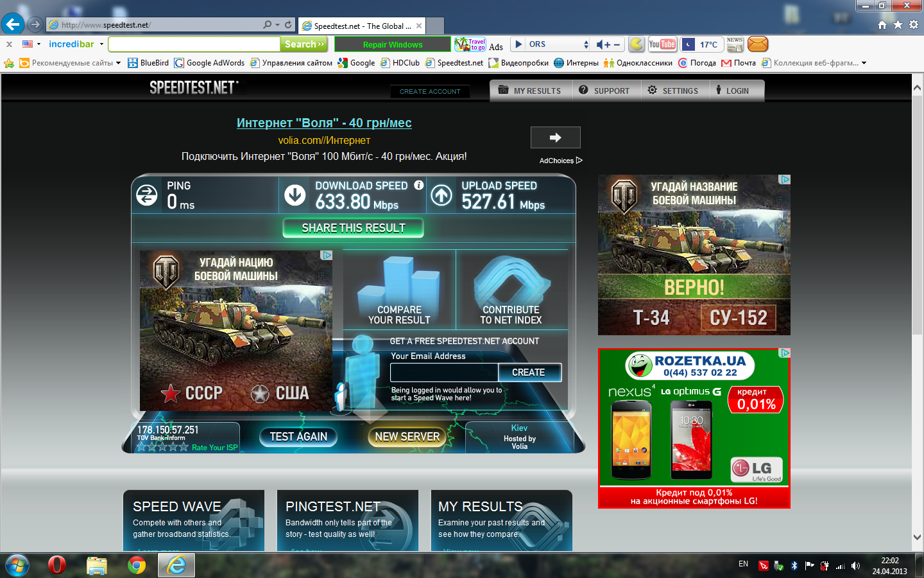Open the 17°C weather toolbar widget

tap(701, 44)
